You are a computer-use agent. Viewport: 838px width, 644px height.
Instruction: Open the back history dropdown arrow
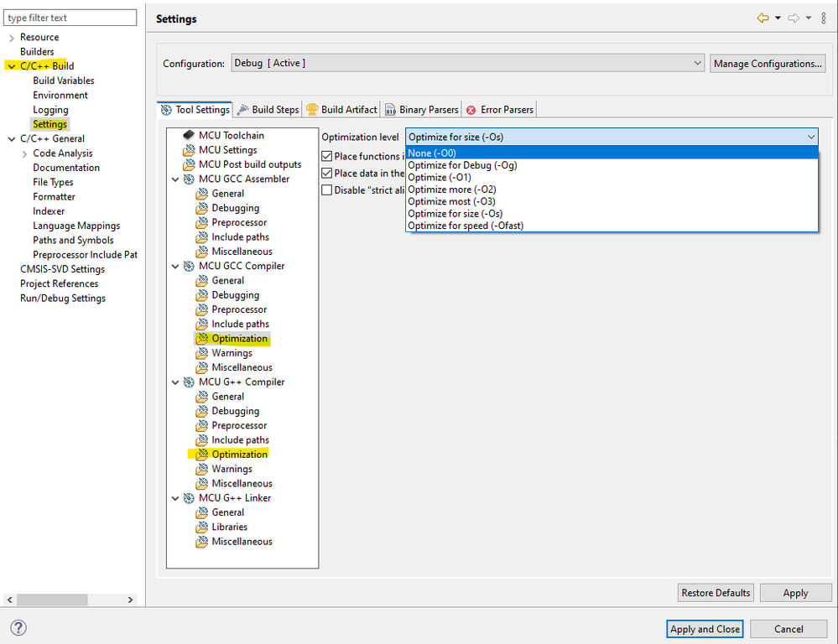pyautogui.click(x=778, y=18)
